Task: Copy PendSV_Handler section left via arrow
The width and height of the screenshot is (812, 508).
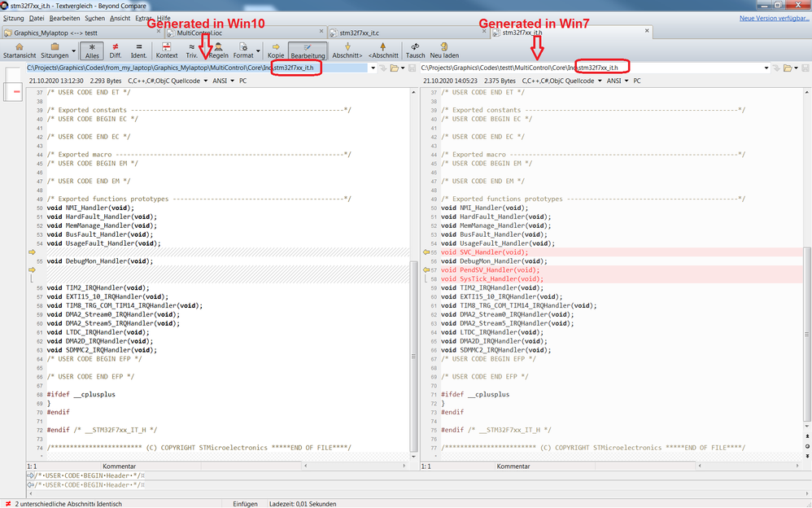Action: tap(426, 270)
